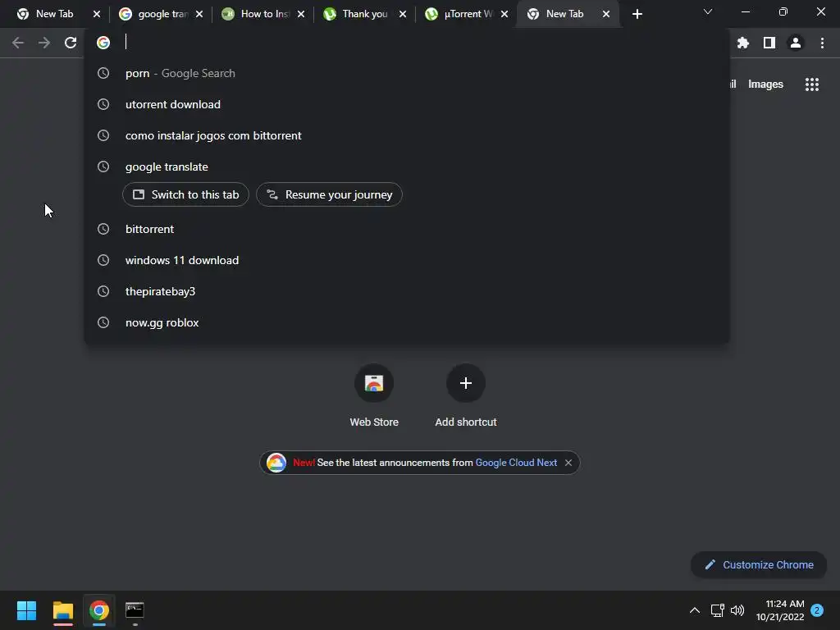Show hidden system tray icons
Image resolution: width=840 pixels, height=630 pixels.
pos(695,610)
